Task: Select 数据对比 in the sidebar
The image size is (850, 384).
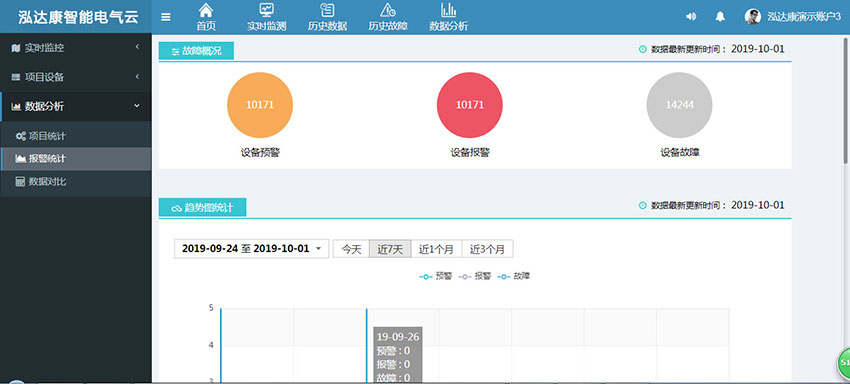Action: click(76, 182)
